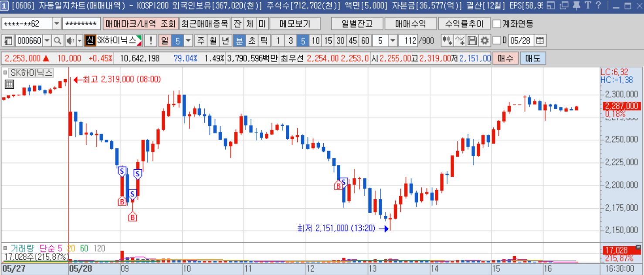Open the 일별잔고 button

tap(356, 23)
